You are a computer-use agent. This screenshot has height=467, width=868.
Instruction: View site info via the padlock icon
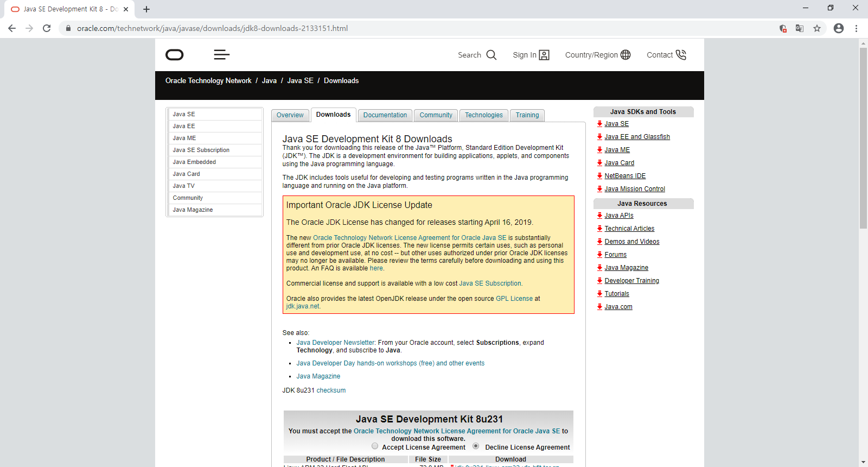(68, 28)
